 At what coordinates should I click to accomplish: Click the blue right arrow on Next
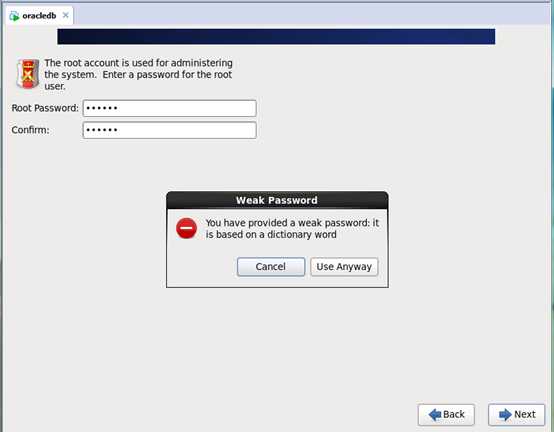pyautogui.click(x=505, y=414)
